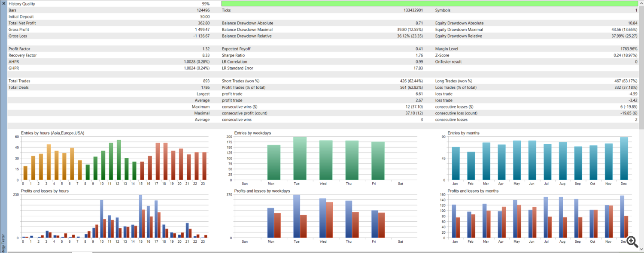Image resolution: width=644 pixels, height=253 pixels.
Task: Click the scrollbar down arrow in the report
Action: pos(641,249)
